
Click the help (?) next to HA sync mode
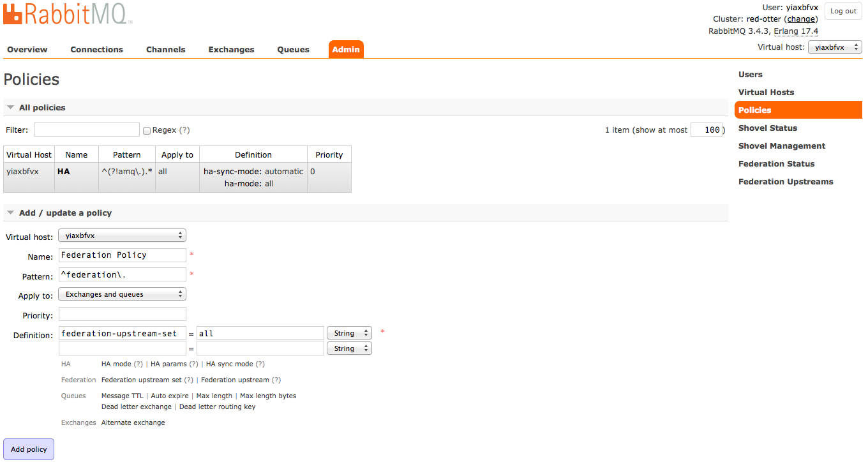pyautogui.click(x=260, y=364)
